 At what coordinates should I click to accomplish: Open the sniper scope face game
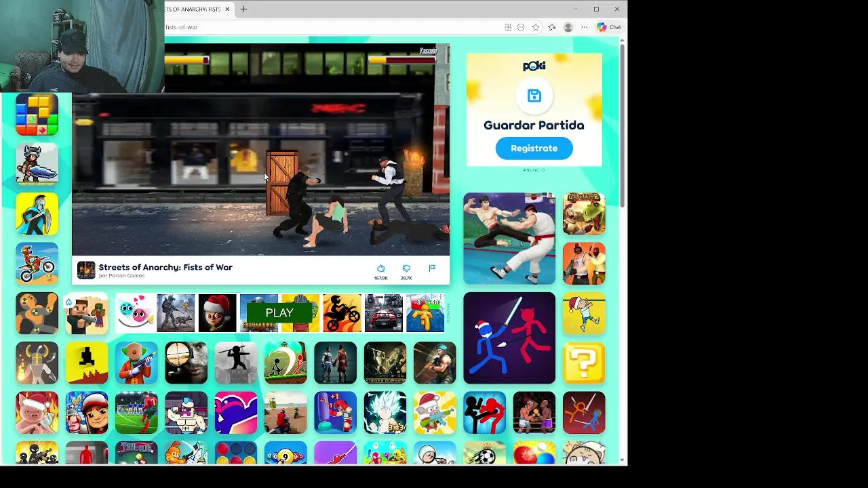coord(186,363)
